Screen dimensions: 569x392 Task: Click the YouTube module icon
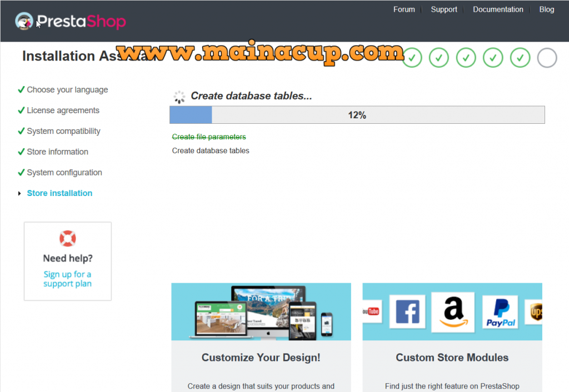372,311
